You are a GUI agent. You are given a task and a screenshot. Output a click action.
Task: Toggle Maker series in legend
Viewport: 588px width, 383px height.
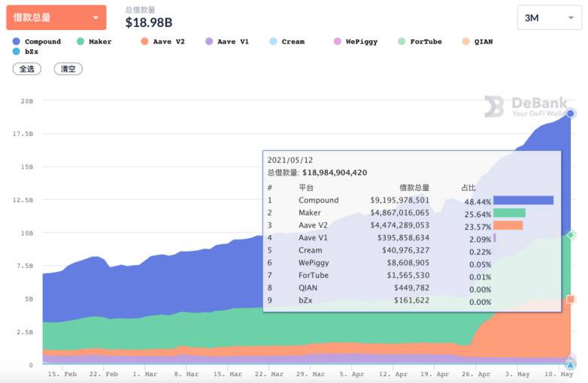94,41
